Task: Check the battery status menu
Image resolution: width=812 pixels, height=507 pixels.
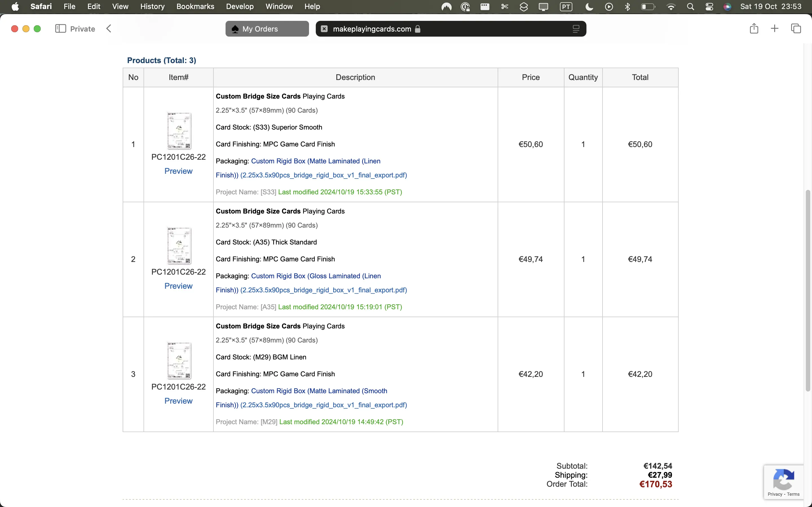Action: 648,6
